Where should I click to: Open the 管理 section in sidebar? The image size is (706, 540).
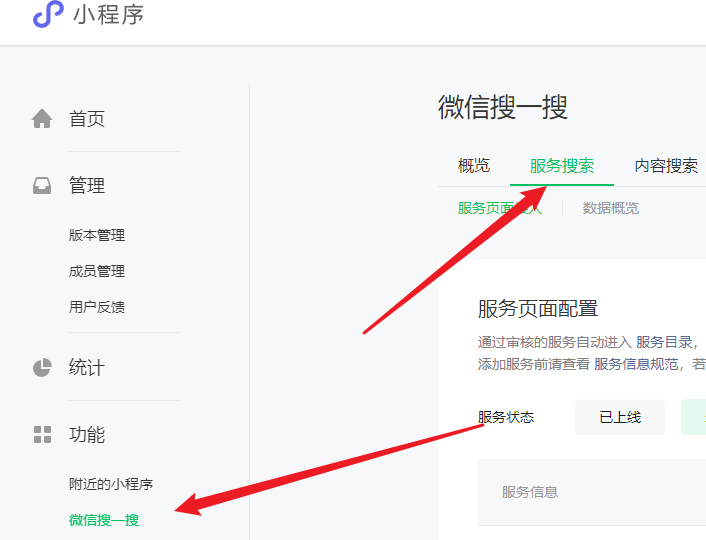(87, 186)
